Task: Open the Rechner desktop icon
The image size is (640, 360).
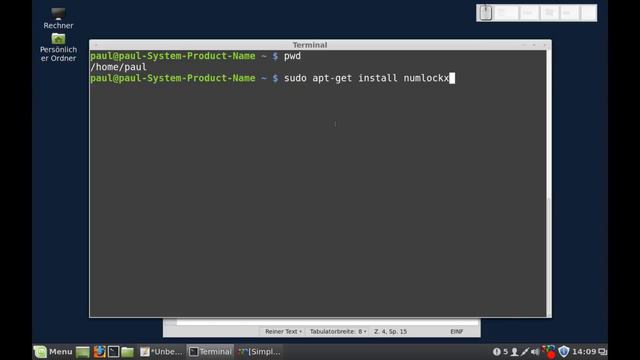Action: 58,19
